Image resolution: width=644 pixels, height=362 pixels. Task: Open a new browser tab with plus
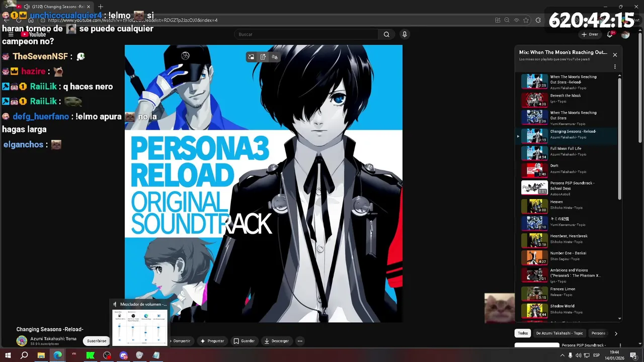click(100, 7)
